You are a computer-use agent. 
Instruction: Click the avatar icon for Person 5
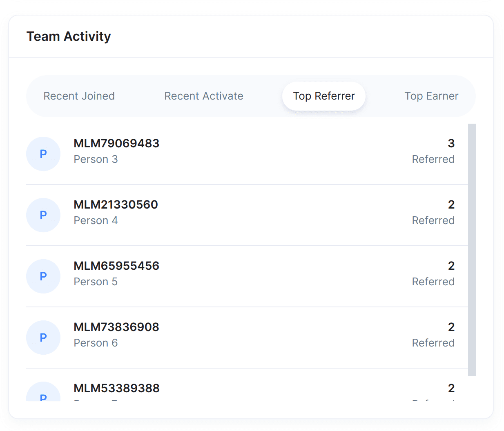tap(43, 276)
